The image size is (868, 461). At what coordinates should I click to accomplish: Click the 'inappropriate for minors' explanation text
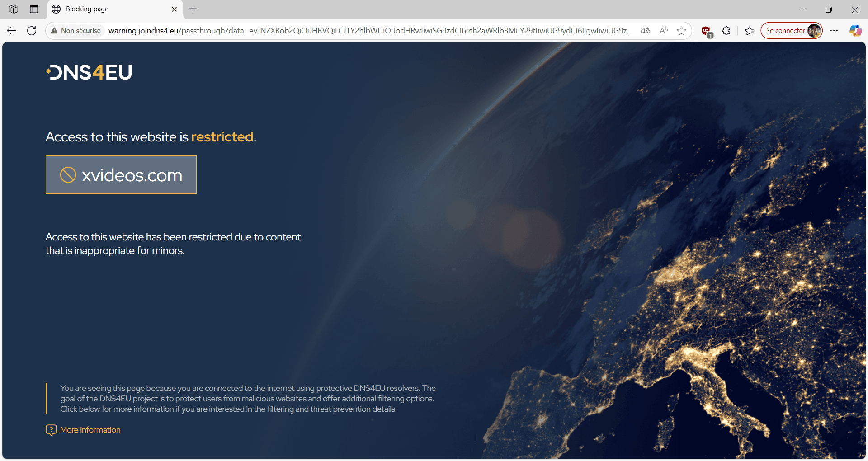click(x=173, y=244)
